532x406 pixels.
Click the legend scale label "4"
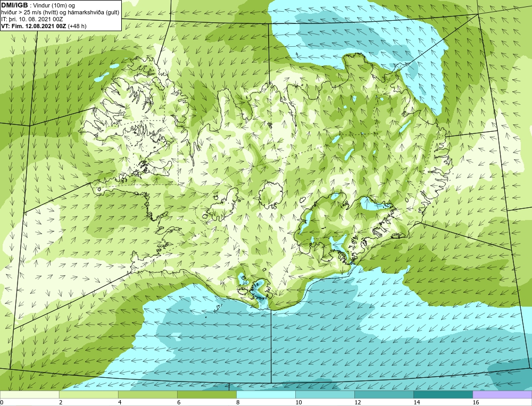click(x=120, y=402)
